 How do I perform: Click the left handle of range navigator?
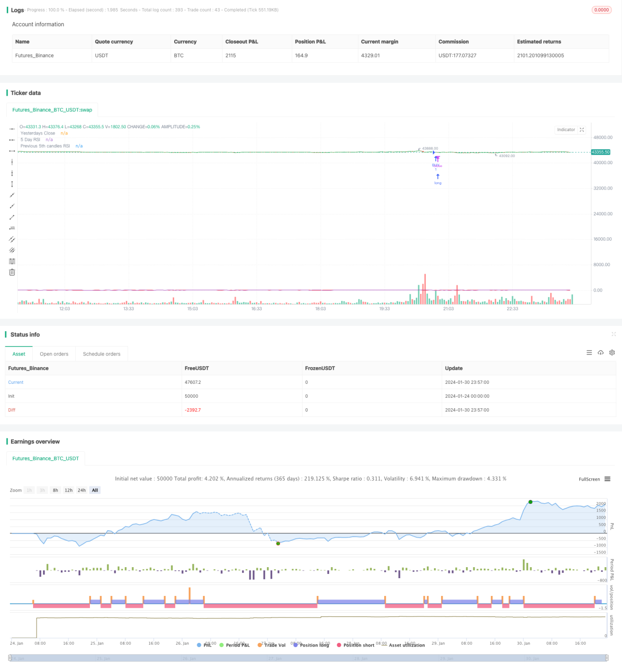click(10, 658)
